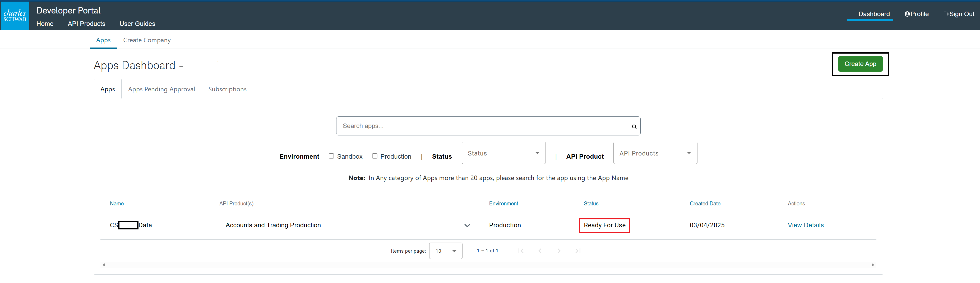Click into the Search apps field

coord(482,126)
